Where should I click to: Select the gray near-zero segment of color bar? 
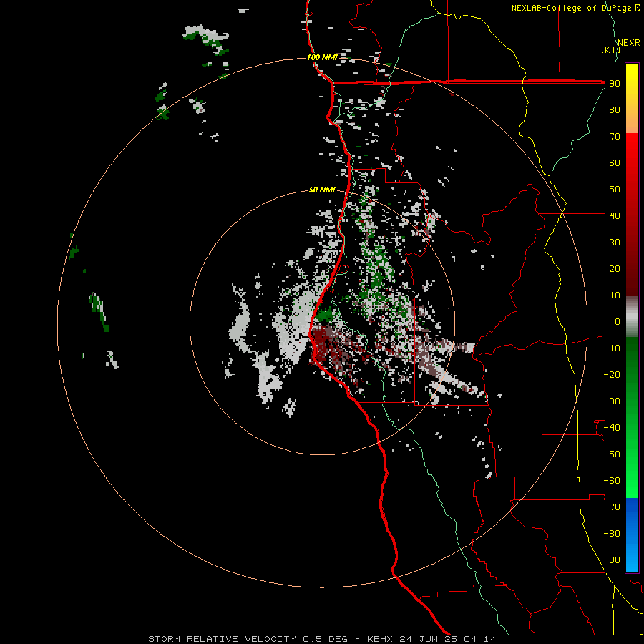point(632,317)
